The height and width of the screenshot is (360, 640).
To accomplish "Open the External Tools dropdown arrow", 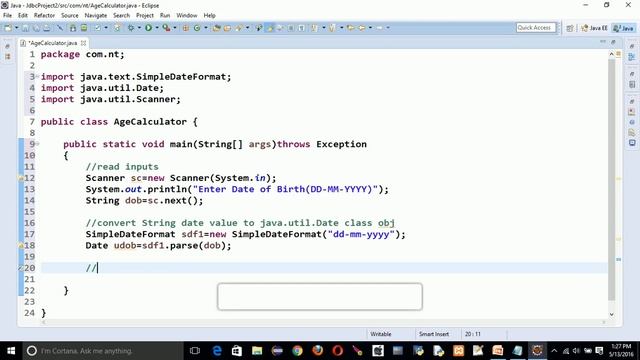I will coord(175,28).
